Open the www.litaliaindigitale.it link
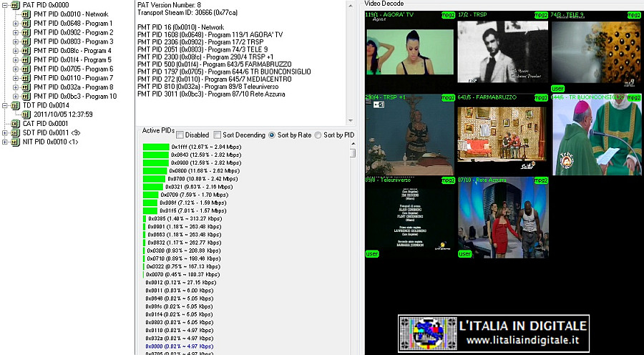644x355 pixels. pos(522,340)
